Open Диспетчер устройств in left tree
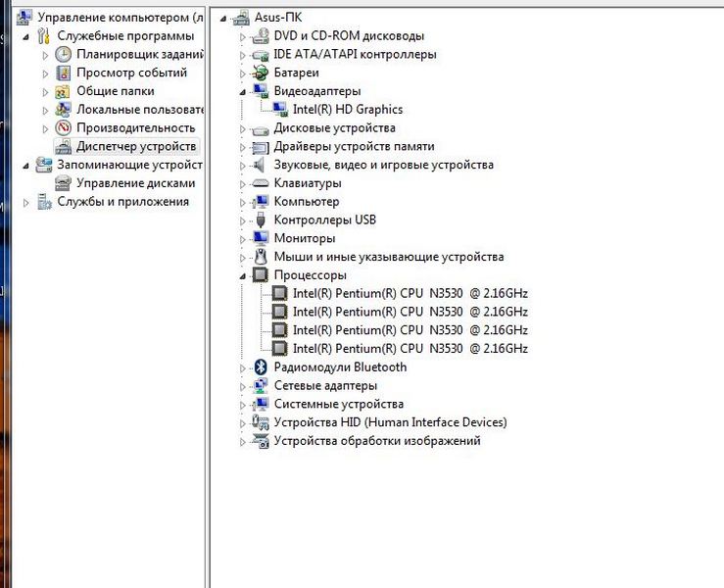This screenshot has width=724, height=588. tap(136, 146)
